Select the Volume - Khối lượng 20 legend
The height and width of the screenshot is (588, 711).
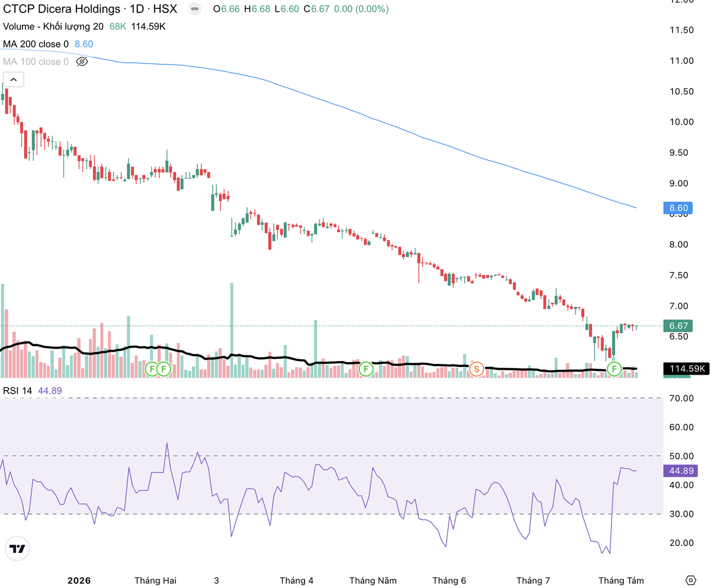point(53,27)
